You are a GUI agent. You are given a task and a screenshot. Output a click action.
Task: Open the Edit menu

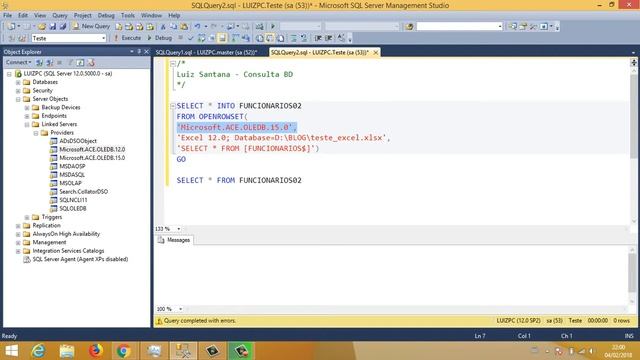coord(23,15)
